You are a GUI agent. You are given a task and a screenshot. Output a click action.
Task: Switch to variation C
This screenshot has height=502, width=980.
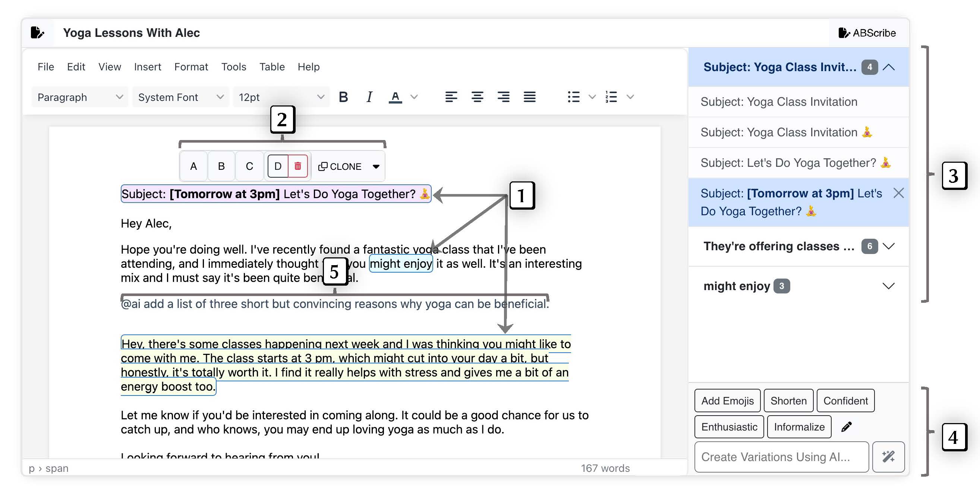coord(249,166)
